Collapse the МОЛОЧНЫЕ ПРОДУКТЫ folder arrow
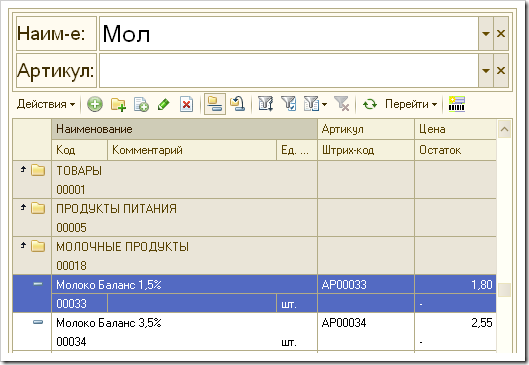Image resolution: width=529 pixels, height=365 pixels. [x=23, y=246]
